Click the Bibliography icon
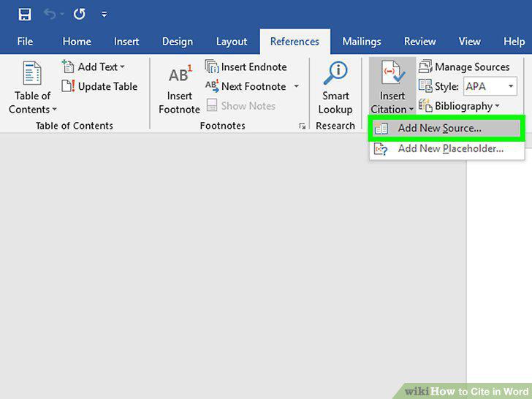This screenshot has height=399, width=532. tap(425, 105)
